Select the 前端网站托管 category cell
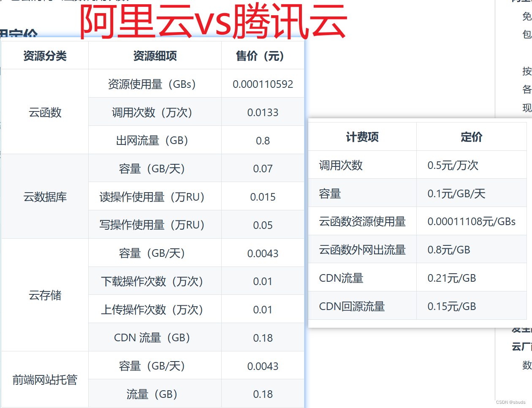 point(45,380)
